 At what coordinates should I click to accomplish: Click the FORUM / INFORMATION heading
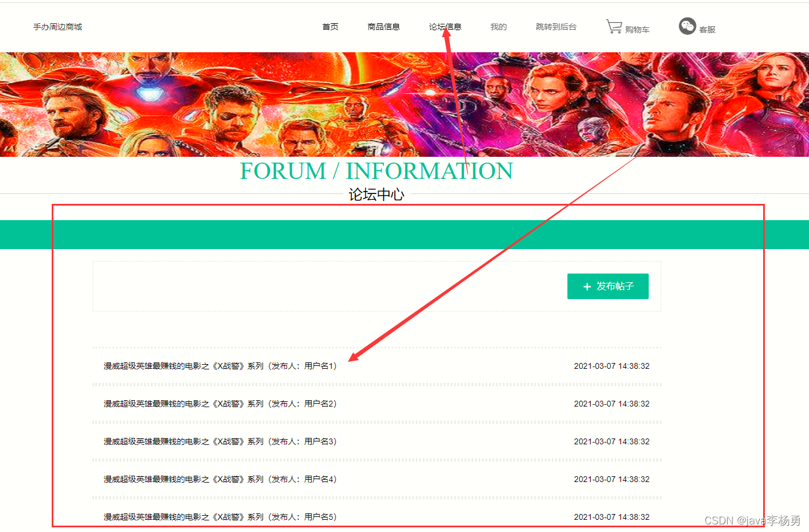377,171
